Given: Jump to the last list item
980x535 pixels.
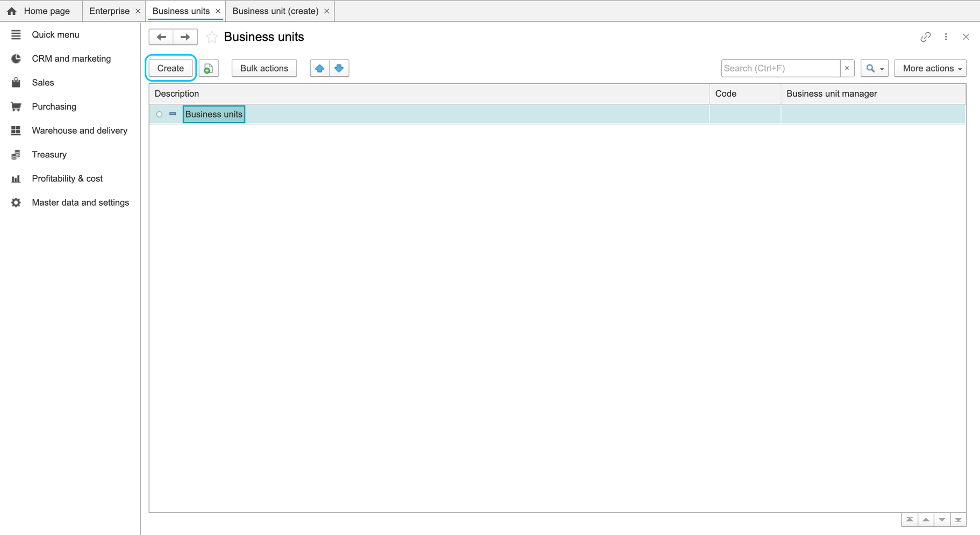Looking at the screenshot, I should pos(958,519).
